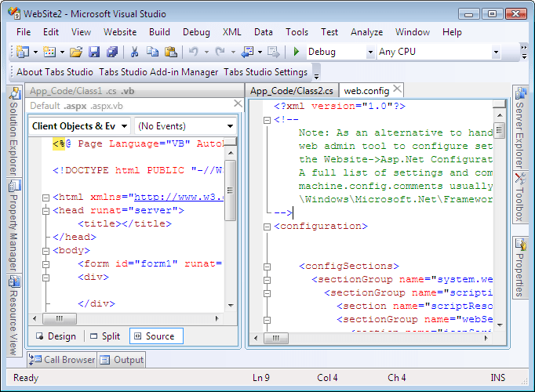Click the Navigate Backward icon
535x392 pixels.
pos(247,52)
